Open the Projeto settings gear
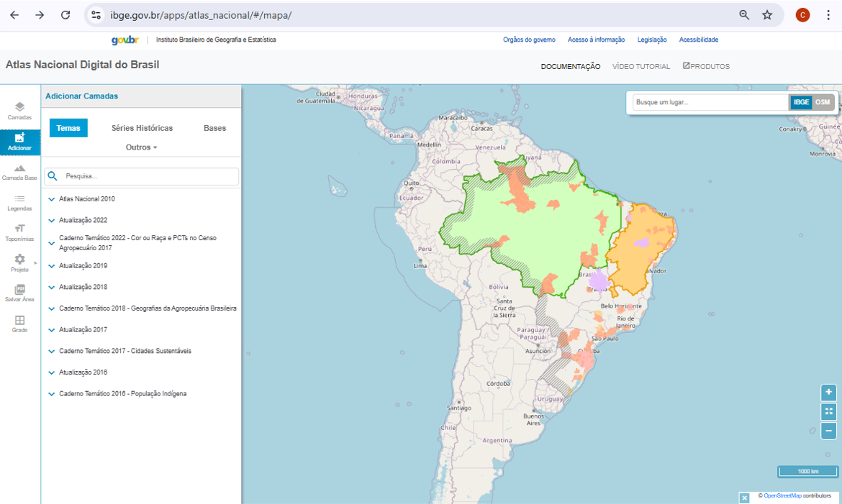 (19, 262)
